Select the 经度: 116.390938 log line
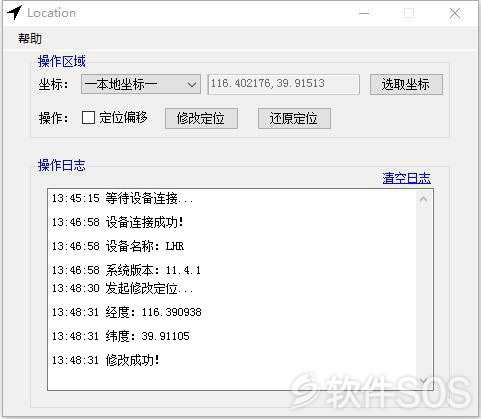 coord(127,312)
